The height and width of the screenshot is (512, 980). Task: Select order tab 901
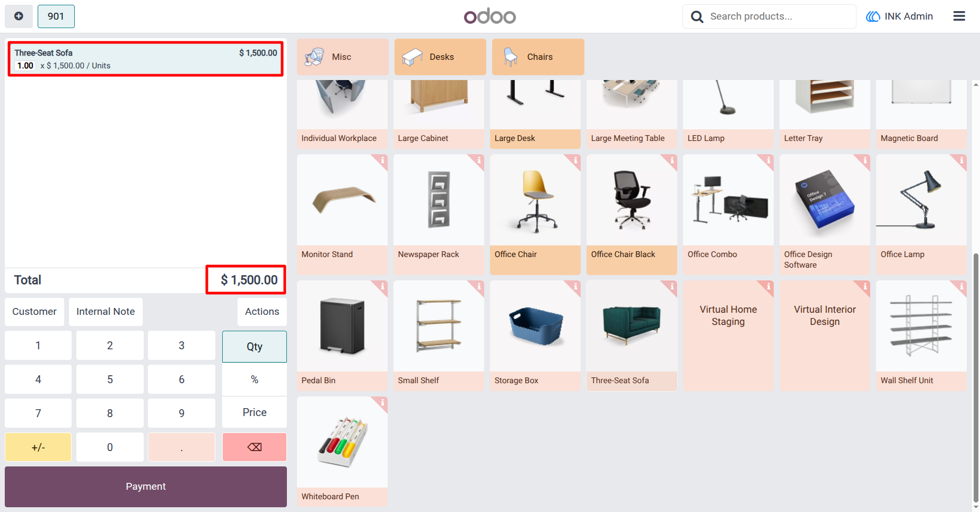pos(56,16)
